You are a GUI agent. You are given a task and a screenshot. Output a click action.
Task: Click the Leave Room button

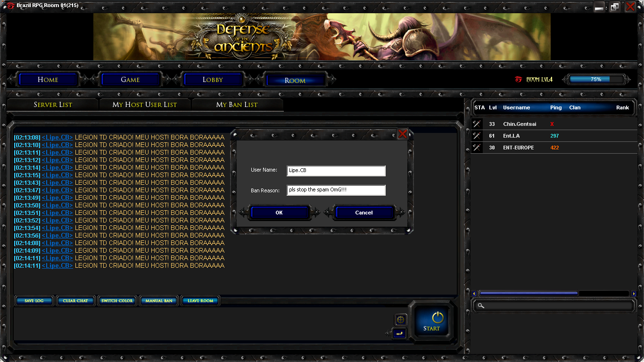coord(200,301)
